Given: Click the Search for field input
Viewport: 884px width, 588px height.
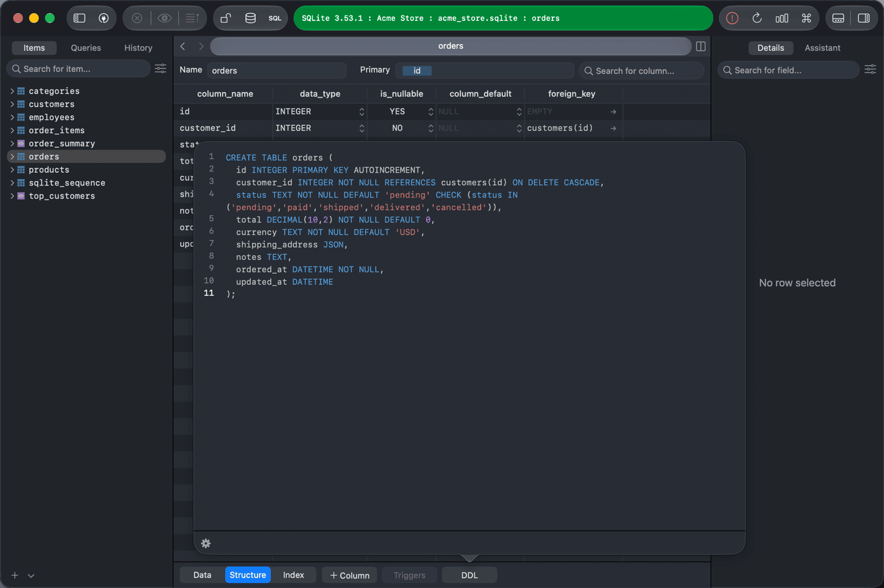Looking at the screenshot, I should click(x=788, y=70).
